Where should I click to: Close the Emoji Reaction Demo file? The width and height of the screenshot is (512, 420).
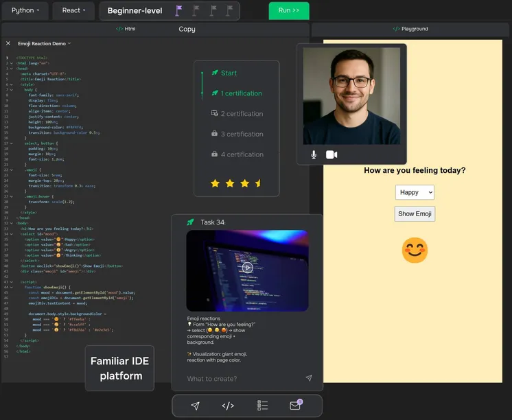(8, 43)
